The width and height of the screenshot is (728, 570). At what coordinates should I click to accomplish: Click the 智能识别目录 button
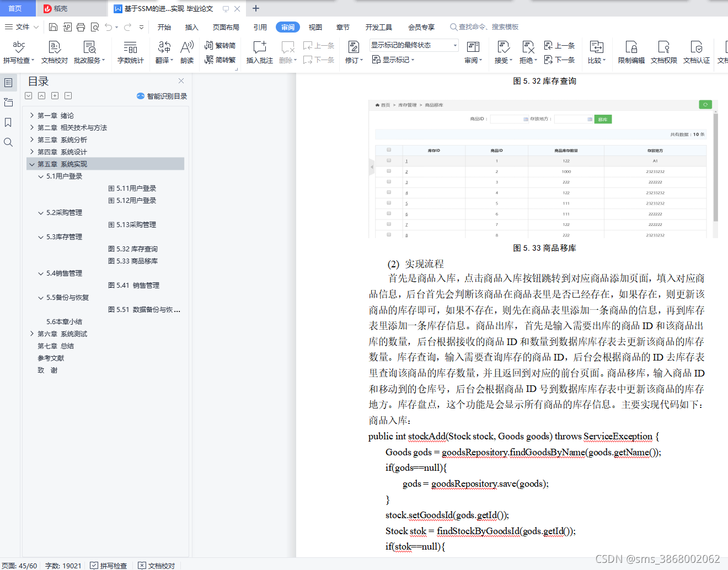(160, 95)
